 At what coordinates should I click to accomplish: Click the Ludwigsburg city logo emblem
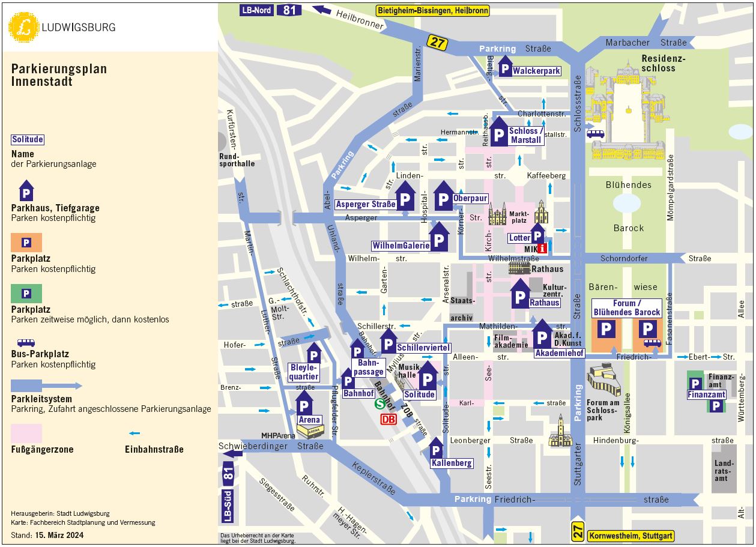point(24,27)
